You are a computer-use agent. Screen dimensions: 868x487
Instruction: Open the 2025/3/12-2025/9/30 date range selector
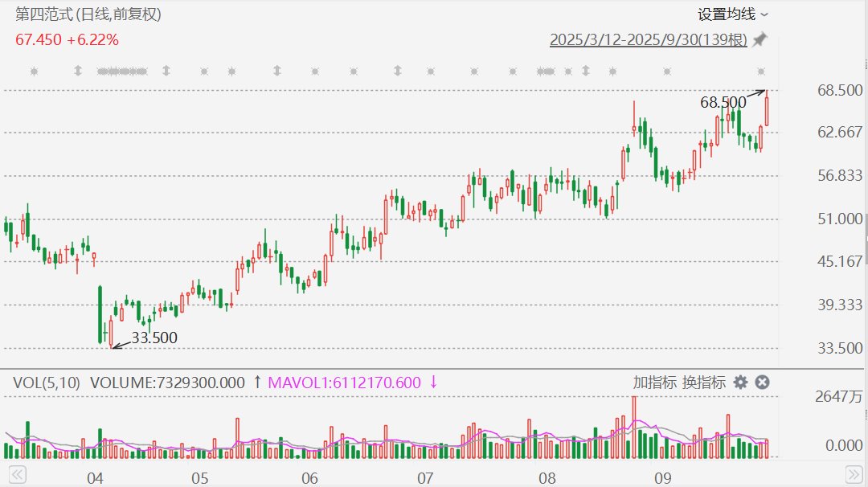point(648,39)
